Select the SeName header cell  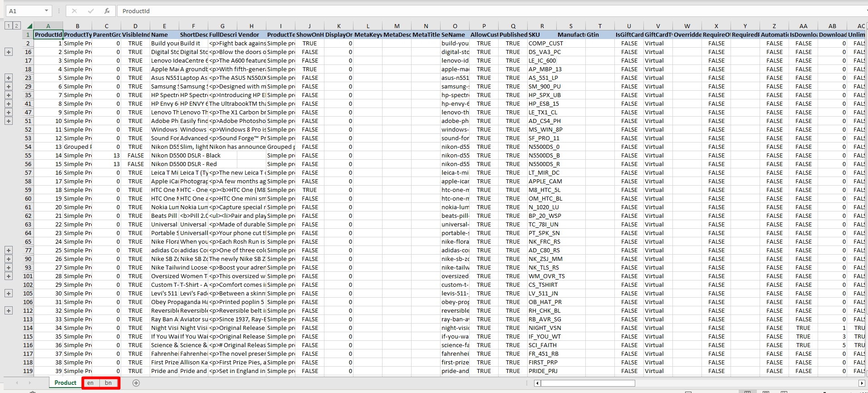pyautogui.click(x=455, y=35)
